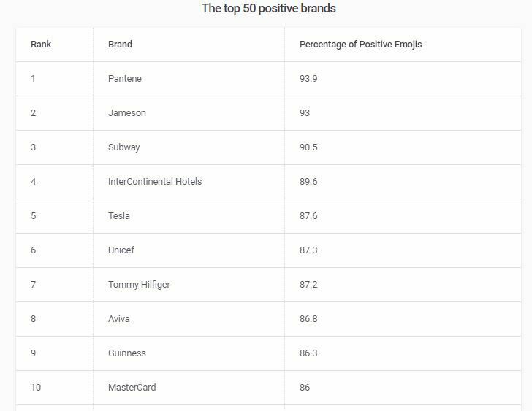The image size is (532, 411).
Task: Click the MasterCard brand cell
Action: [x=132, y=388]
